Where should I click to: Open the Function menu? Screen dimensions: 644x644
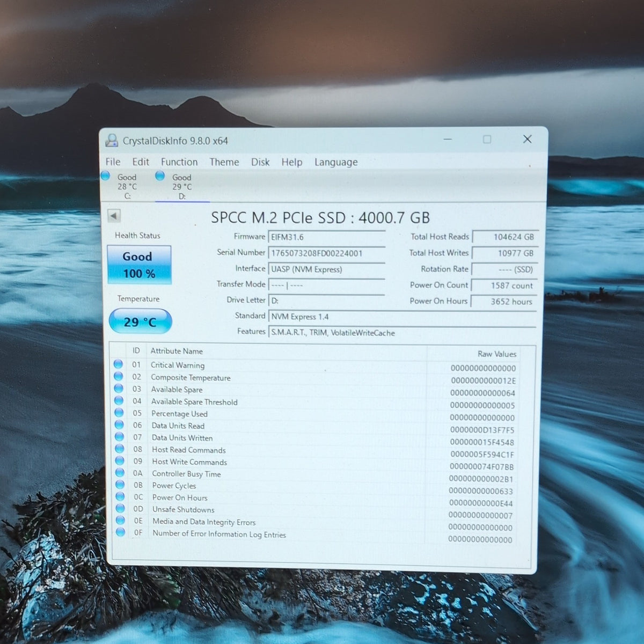click(179, 162)
